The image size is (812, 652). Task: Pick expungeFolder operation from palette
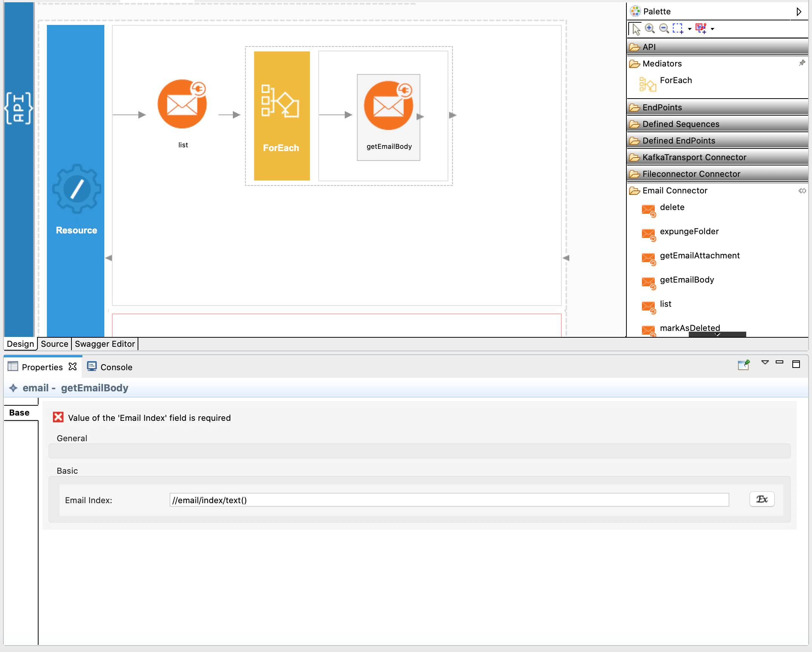coord(680,234)
